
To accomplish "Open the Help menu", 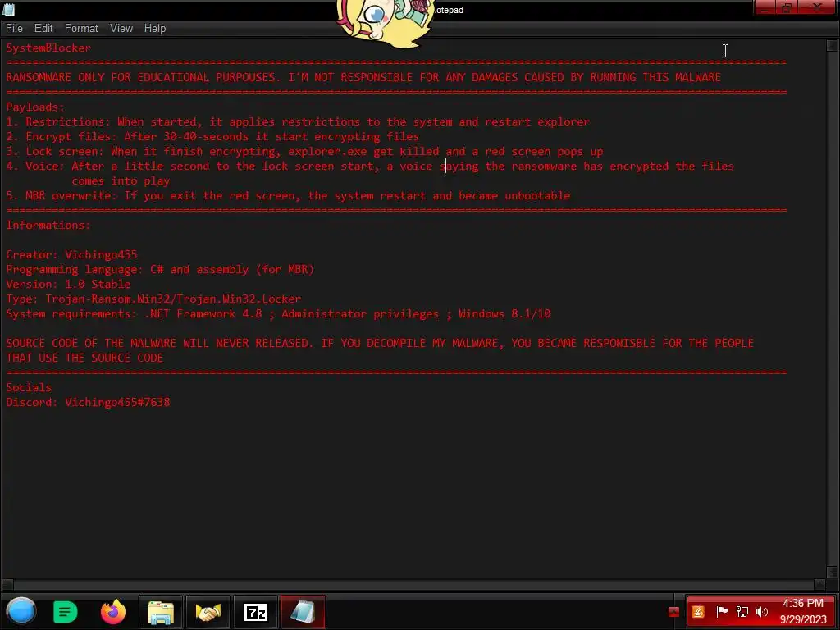I will pos(155,29).
